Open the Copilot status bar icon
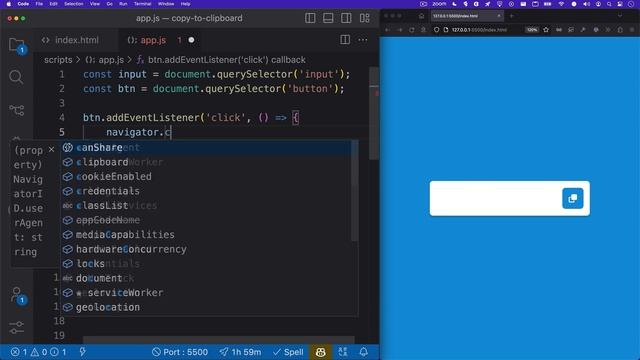Screen dimensions: 640x360 tap(320, 352)
